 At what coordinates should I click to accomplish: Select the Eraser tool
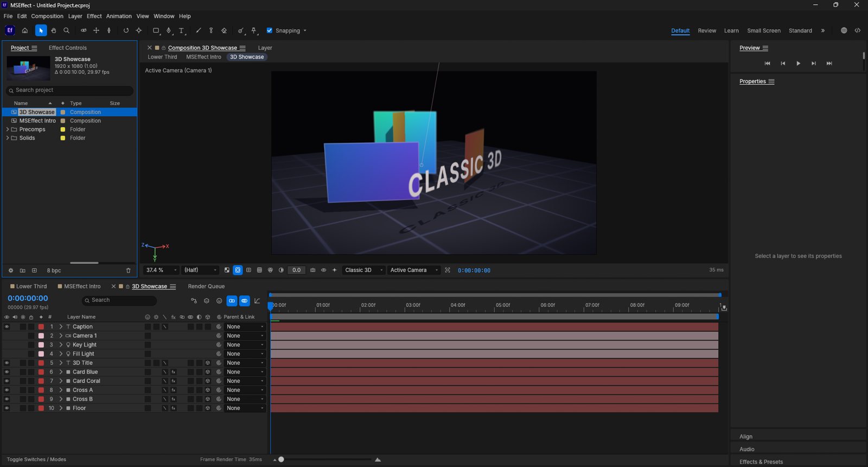[224, 30]
